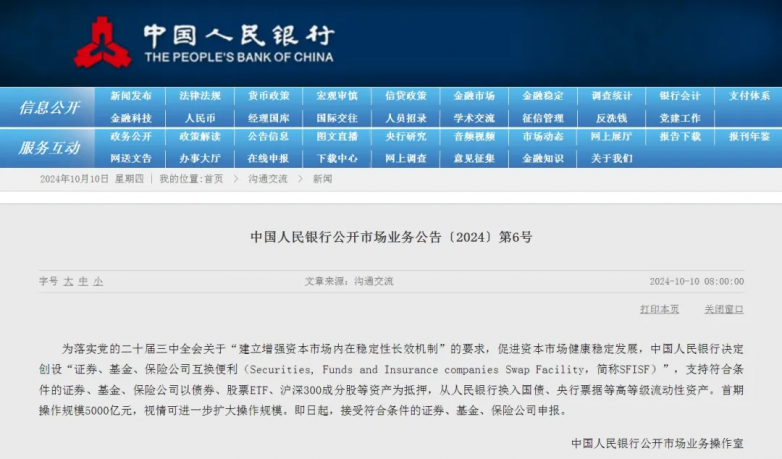The image size is (782, 459).
Task: Open 政务公开 in service menu
Action: 131,137
